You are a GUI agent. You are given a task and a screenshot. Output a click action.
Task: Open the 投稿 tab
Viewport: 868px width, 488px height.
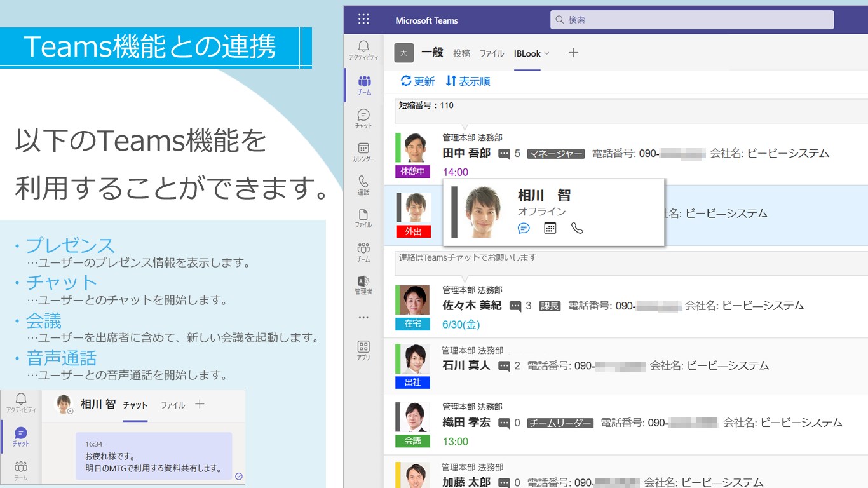[462, 53]
